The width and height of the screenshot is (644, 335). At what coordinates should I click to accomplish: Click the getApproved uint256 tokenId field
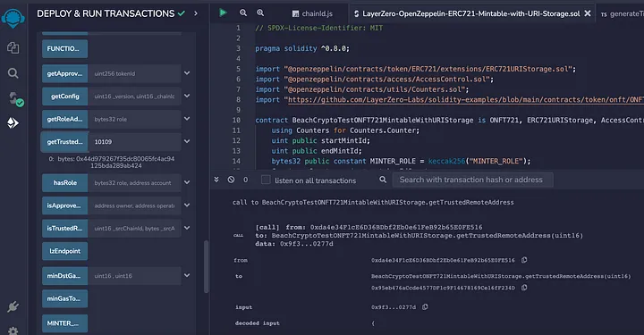click(x=134, y=73)
